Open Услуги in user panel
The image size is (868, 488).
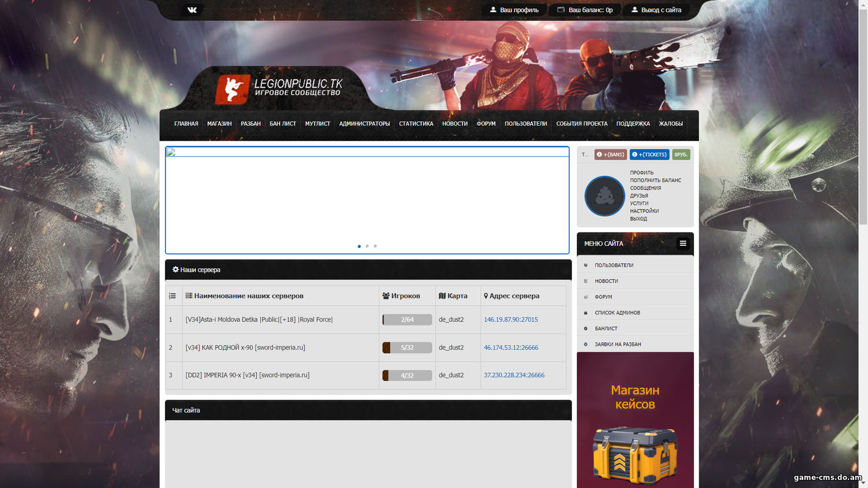[639, 204]
